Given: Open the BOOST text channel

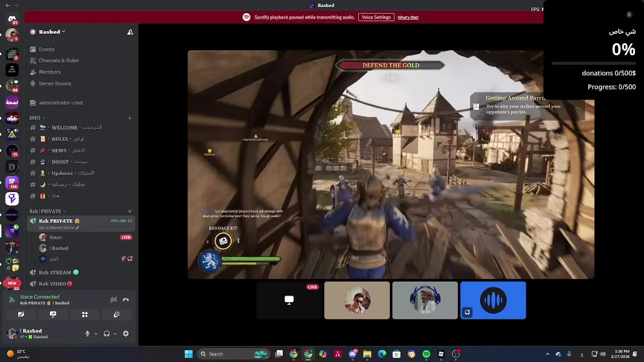Looking at the screenshot, I should click(x=81, y=162).
